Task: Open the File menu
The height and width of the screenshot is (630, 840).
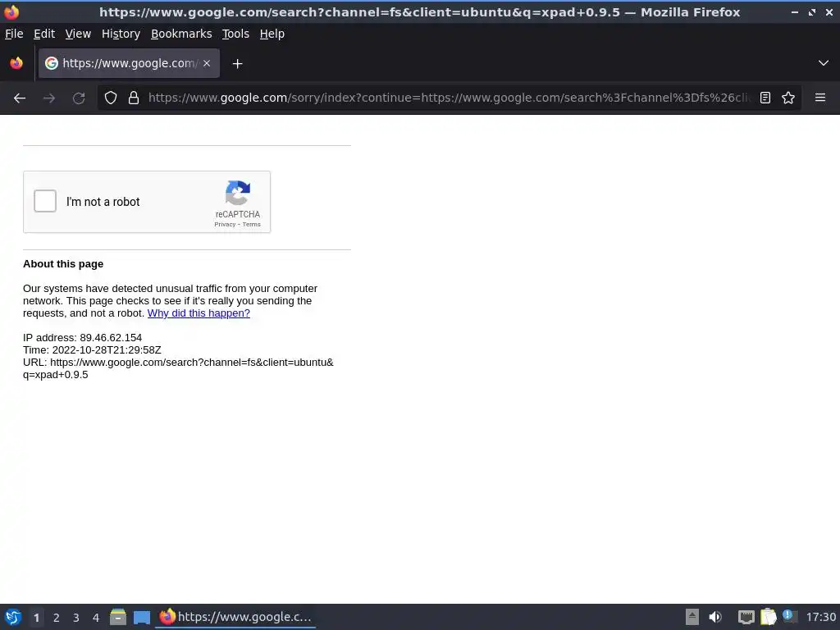Action: (x=14, y=34)
